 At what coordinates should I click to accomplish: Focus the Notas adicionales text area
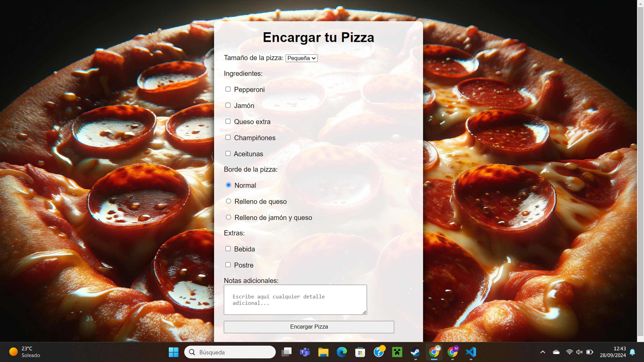[295, 299]
